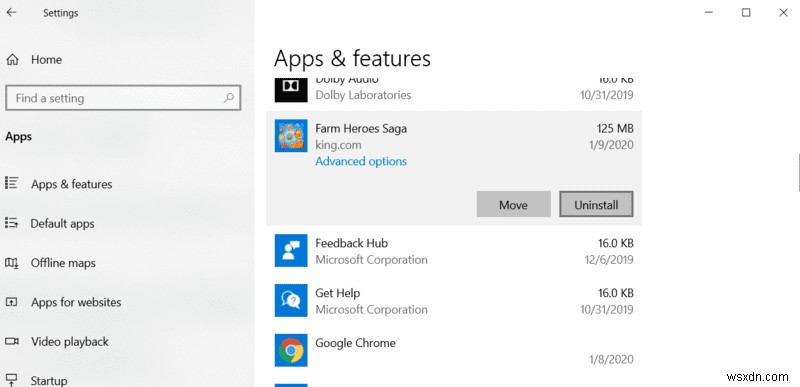Open Offline maps settings
The height and width of the screenshot is (387, 800).
click(x=63, y=263)
